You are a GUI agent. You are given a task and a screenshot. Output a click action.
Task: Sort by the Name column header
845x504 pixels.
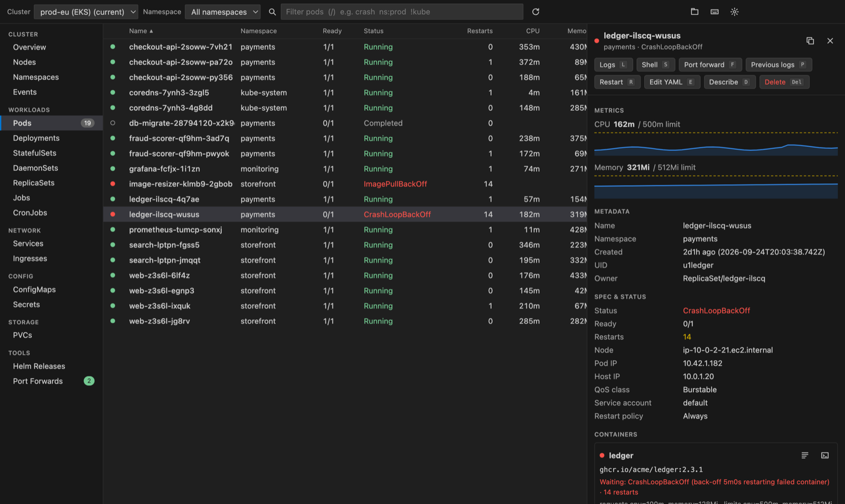pos(141,31)
